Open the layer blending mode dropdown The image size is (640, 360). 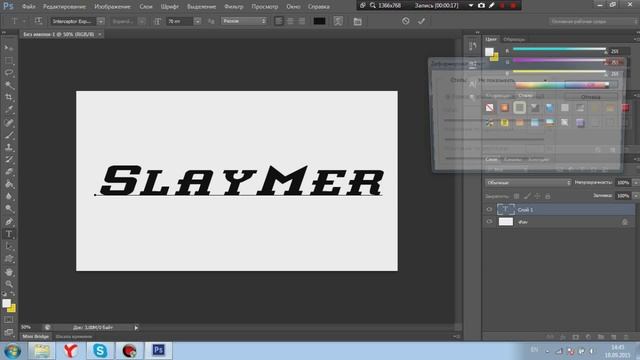528,182
